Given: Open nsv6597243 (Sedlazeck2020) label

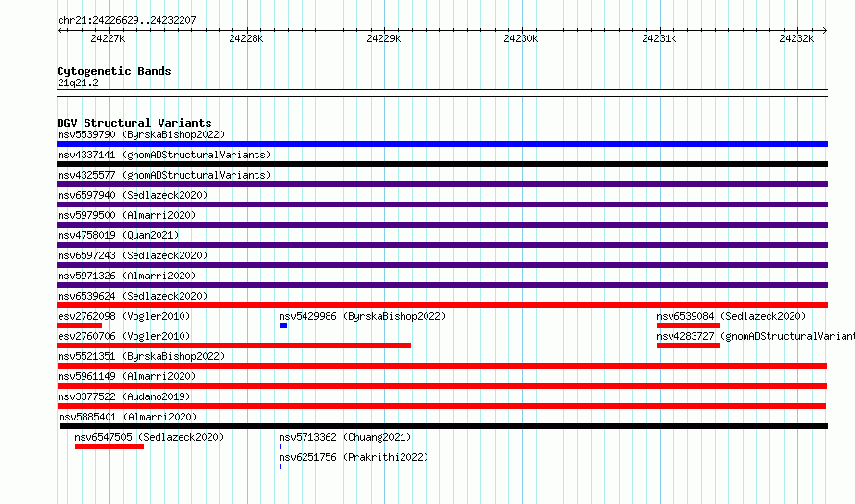Looking at the screenshot, I should pos(133,255).
